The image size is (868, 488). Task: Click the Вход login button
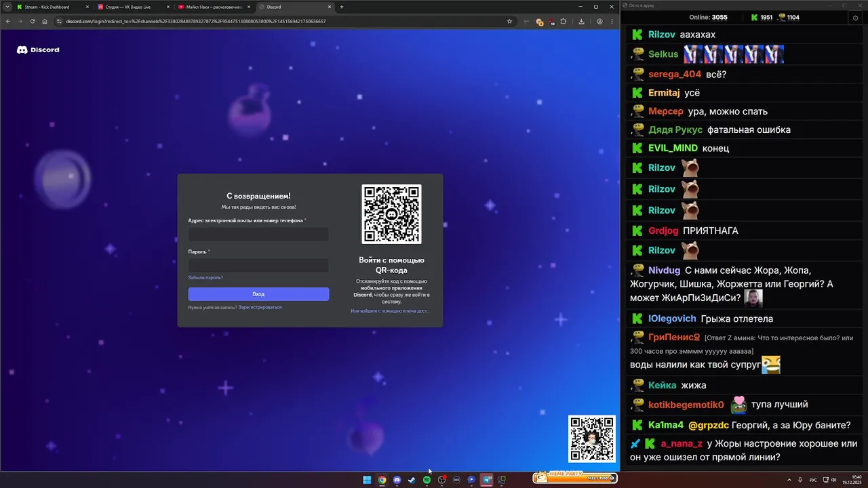point(258,294)
